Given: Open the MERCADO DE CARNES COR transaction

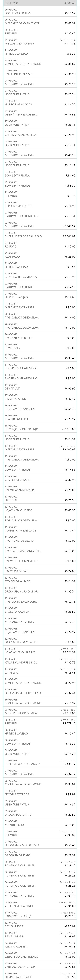Looking at the screenshot, I should [40, 21].
